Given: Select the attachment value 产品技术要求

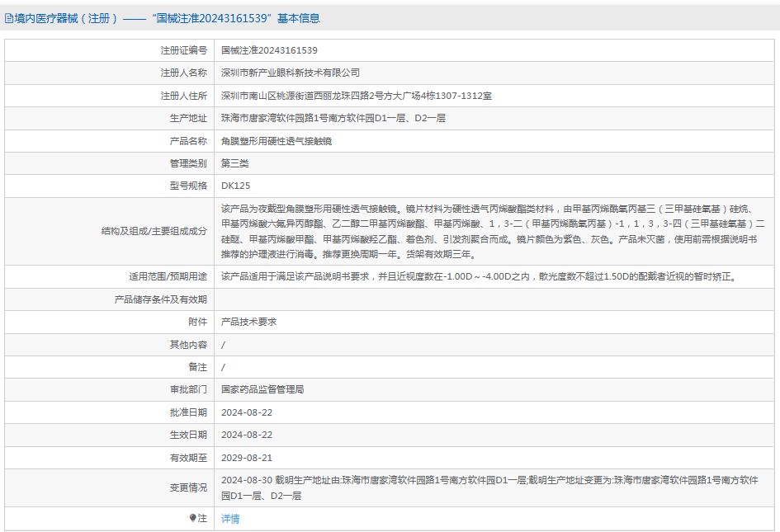Looking at the screenshot, I should tap(249, 322).
